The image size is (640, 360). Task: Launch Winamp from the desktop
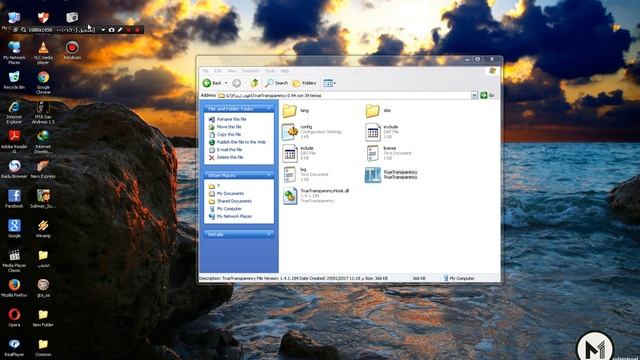43,228
